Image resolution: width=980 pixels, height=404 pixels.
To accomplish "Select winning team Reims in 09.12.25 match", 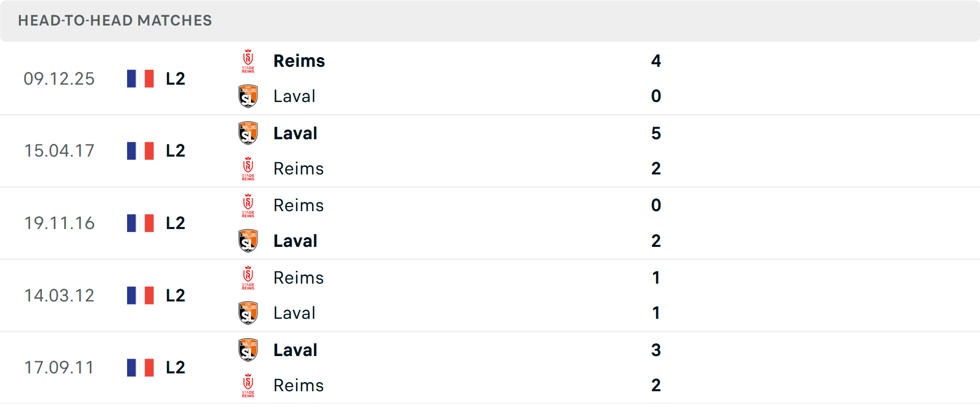I will [x=299, y=61].
